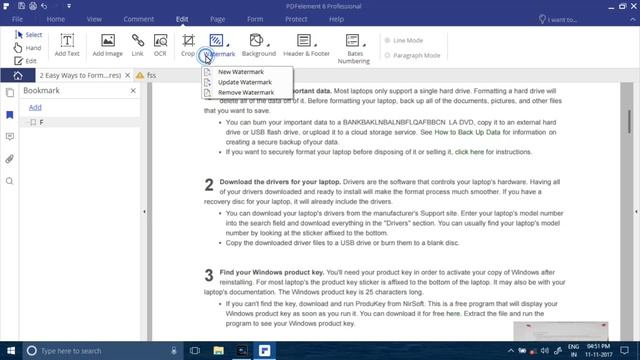Open the search sidebar panel

(10, 181)
